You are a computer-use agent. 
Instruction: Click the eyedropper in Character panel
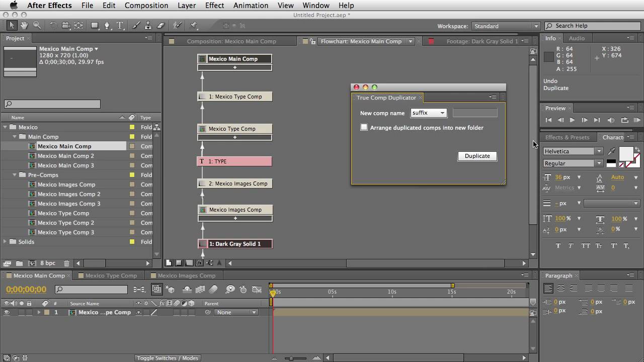point(611,151)
